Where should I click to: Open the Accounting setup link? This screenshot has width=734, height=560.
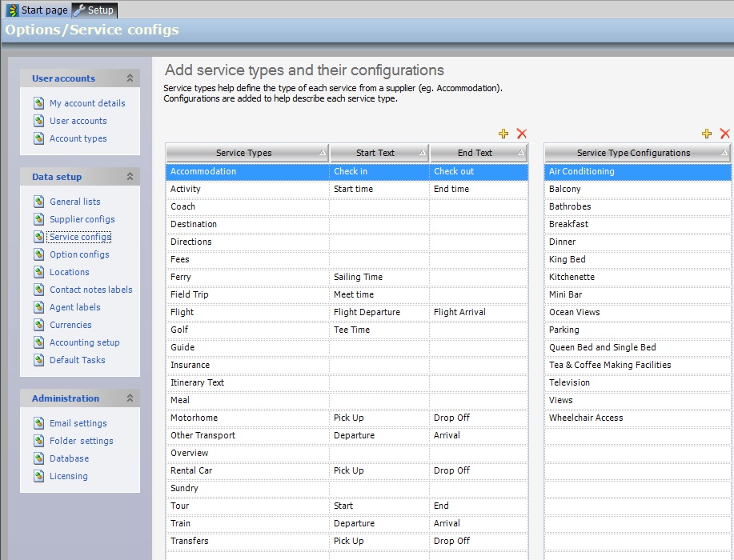[x=85, y=342]
